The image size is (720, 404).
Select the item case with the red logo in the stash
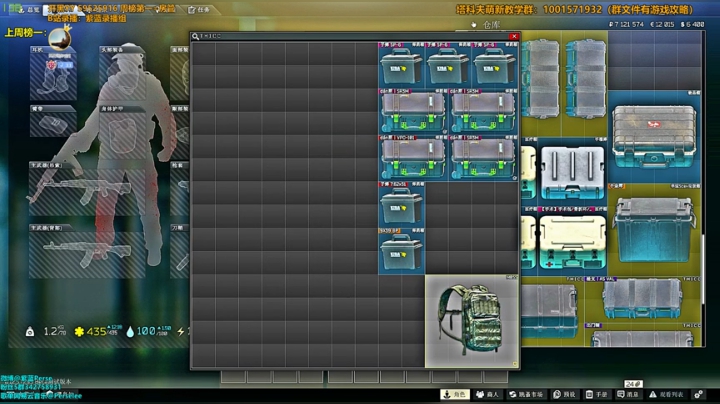[654, 137]
